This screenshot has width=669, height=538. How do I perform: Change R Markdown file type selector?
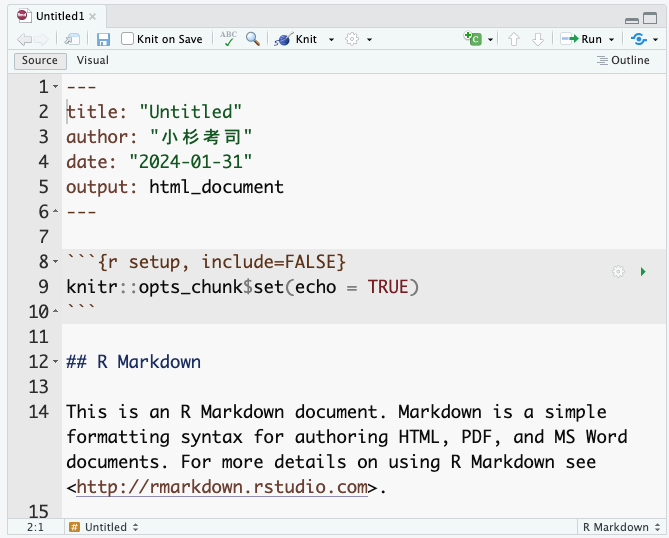click(621, 527)
